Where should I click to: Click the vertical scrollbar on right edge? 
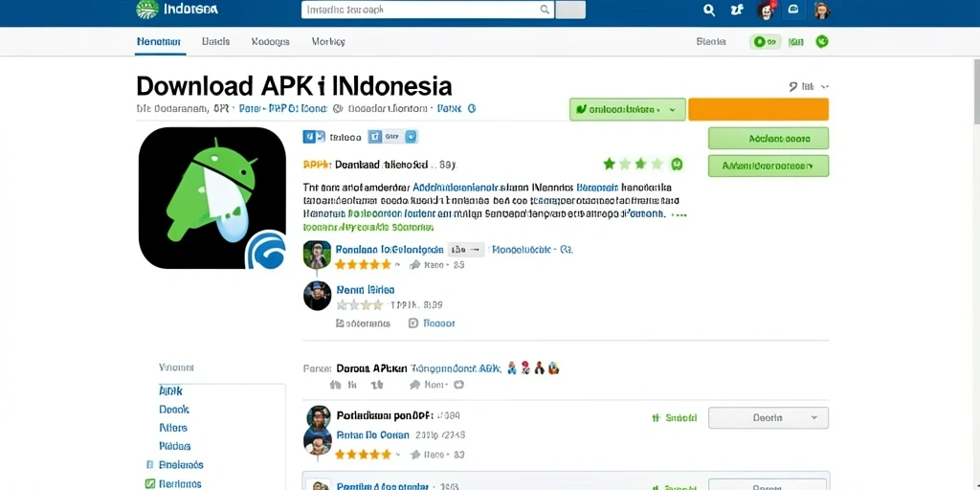coord(975,94)
